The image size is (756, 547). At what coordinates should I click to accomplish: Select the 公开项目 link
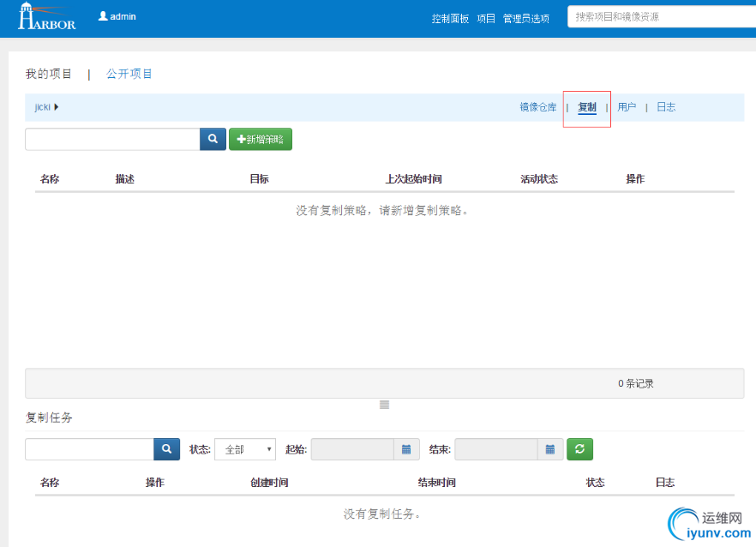(x=129, y=74)
